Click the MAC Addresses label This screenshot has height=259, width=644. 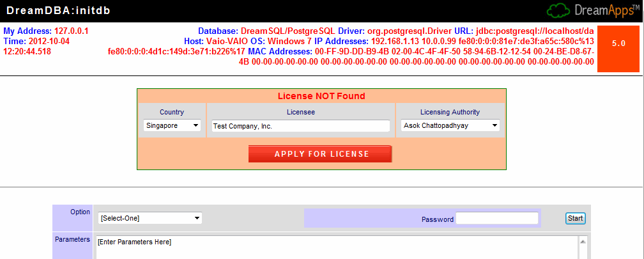280,52
